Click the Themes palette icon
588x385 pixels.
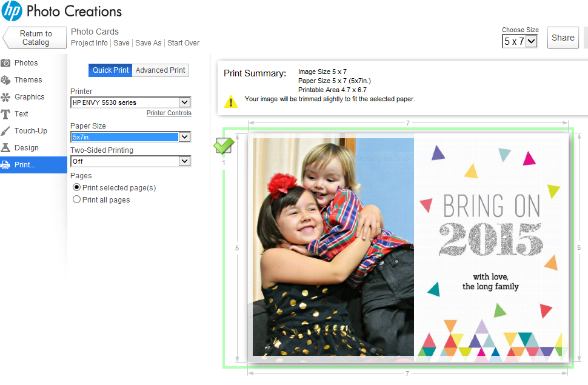coord(5,80)
